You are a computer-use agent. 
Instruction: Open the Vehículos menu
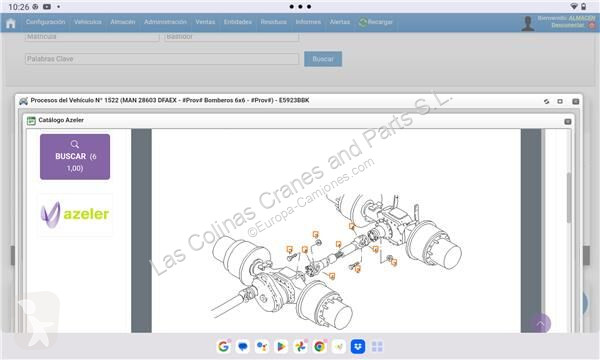point(88,22)
